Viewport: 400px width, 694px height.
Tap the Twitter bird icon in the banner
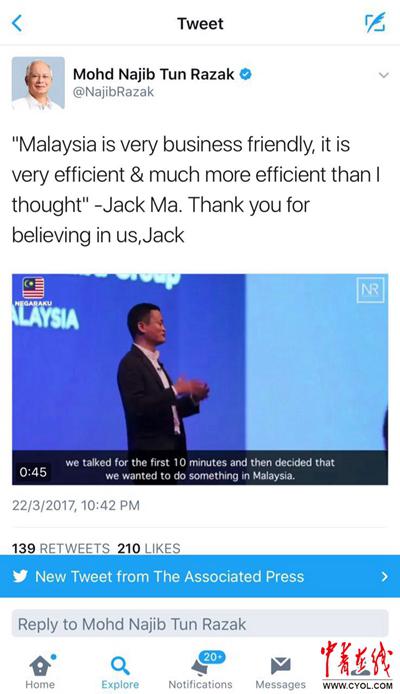click(x=20, y=576)
